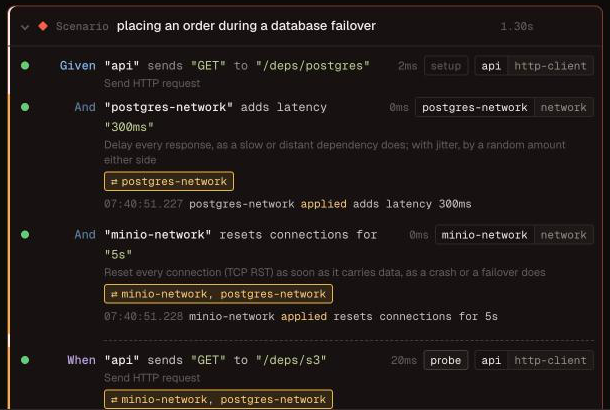Click the red diamond failed-scenario icon
This screenshot has width=610, height=410.
tap(43, 26)
